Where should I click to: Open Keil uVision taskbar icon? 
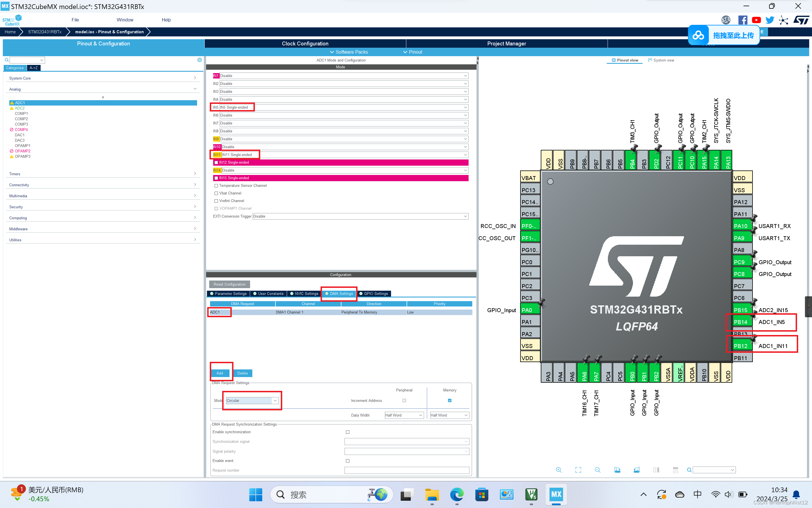(x=531, y=494)
